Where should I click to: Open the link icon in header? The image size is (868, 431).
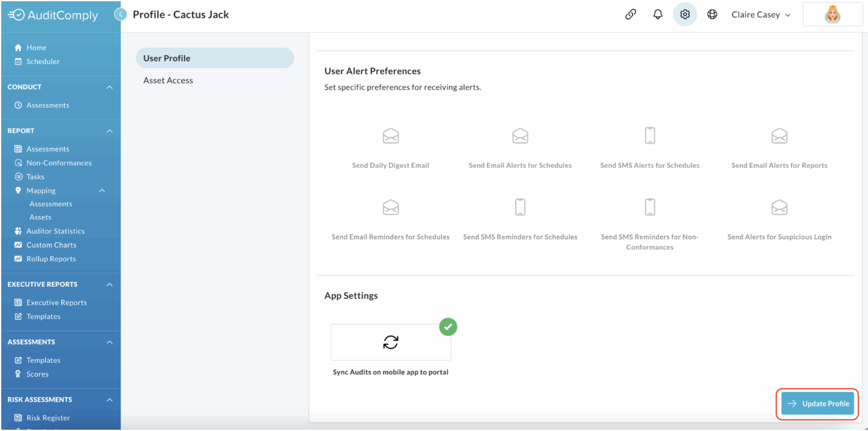tap(631, 15)
